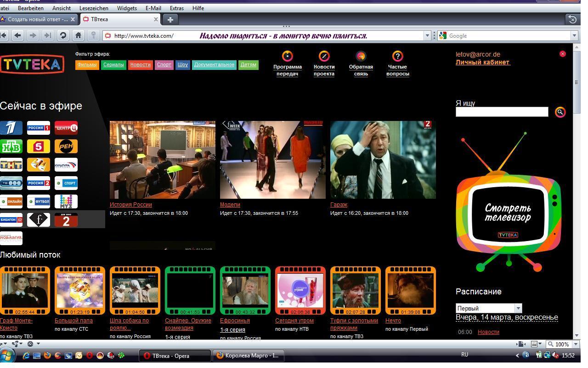Choose the Культура channel logo
The image size is (588, 368).
pyautogui.click(x=66, y=165)
